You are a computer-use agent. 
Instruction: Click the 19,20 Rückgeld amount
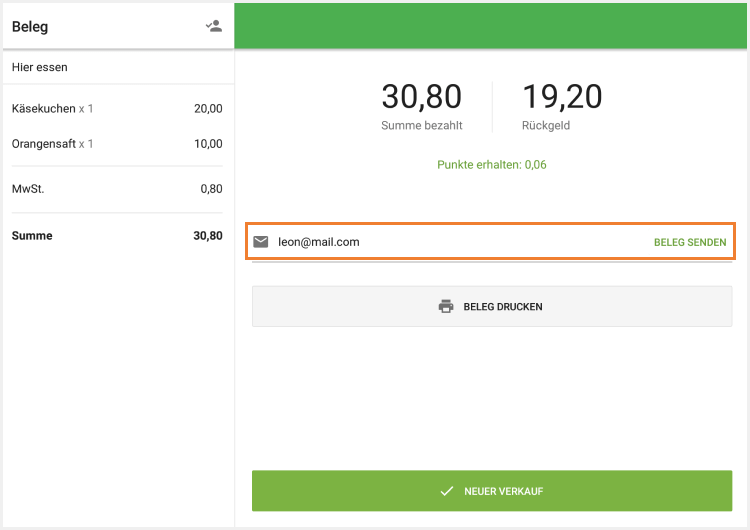(562, 97)
